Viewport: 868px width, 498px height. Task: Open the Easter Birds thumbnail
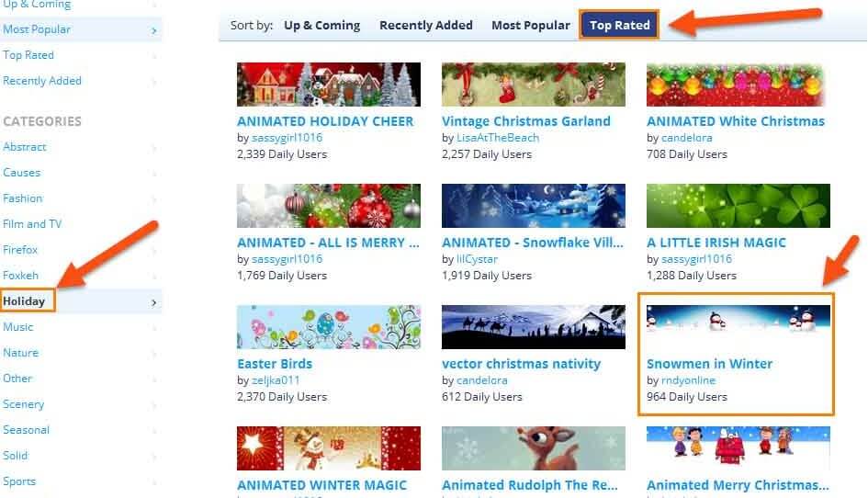click(328, 327)
